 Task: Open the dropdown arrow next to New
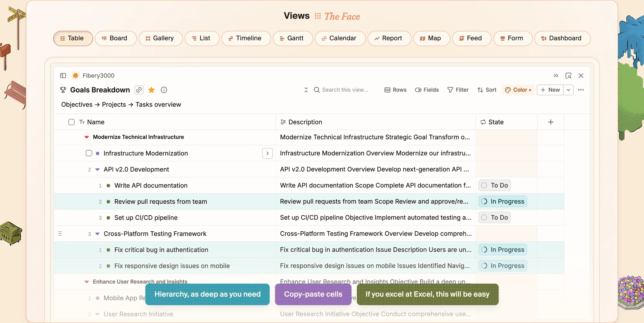(568, 90)
